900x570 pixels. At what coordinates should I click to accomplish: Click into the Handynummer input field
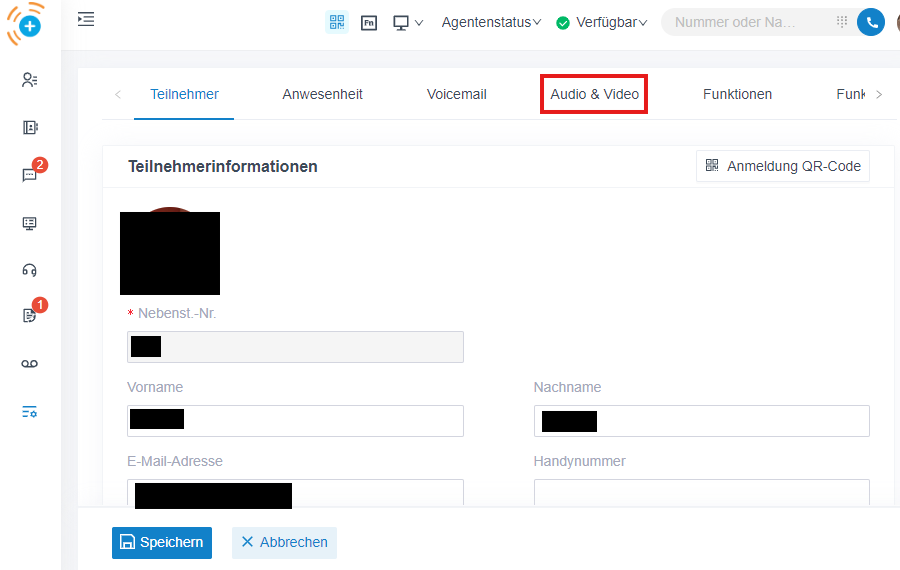click(701, 494)
